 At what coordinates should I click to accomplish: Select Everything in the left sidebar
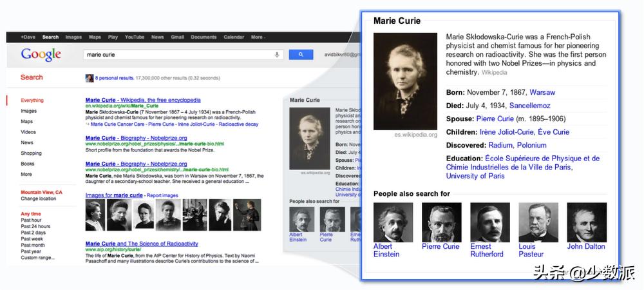point(32,101)
